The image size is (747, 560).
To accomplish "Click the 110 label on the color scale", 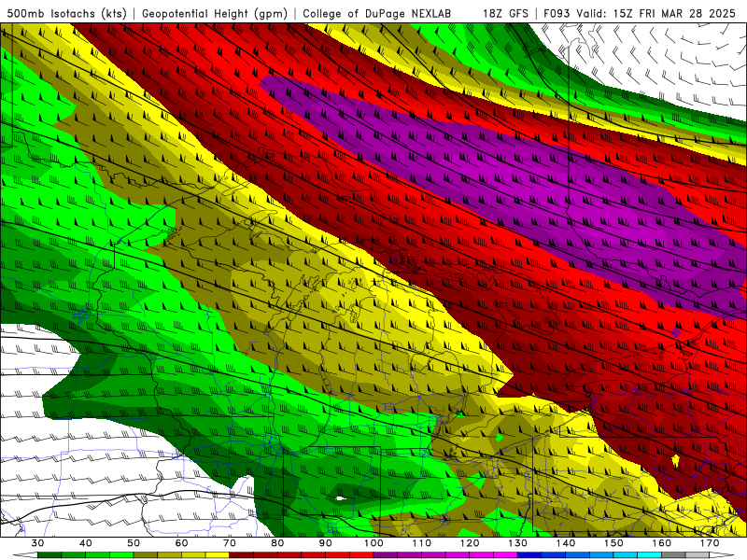I will click(422, 543).
